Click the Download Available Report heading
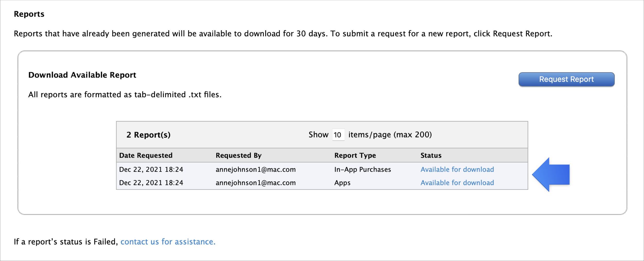The width and height of the screenshot is (644, 261). point(82,75)
